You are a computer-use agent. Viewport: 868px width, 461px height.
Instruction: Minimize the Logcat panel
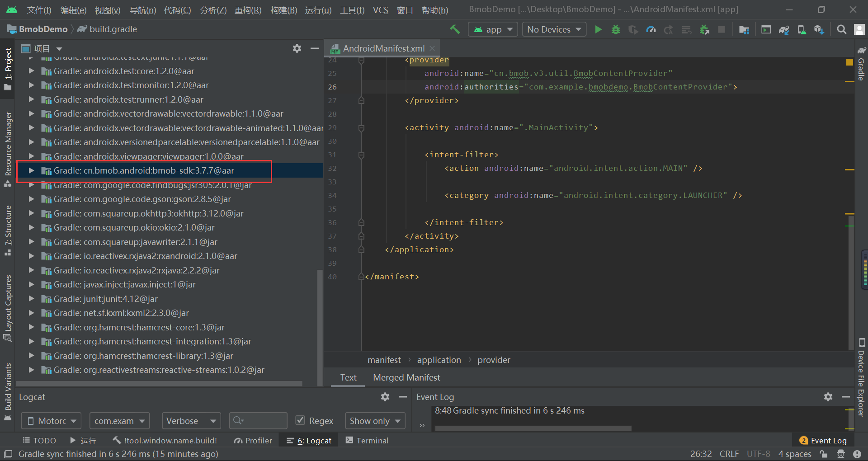click(x=402, y=397)
